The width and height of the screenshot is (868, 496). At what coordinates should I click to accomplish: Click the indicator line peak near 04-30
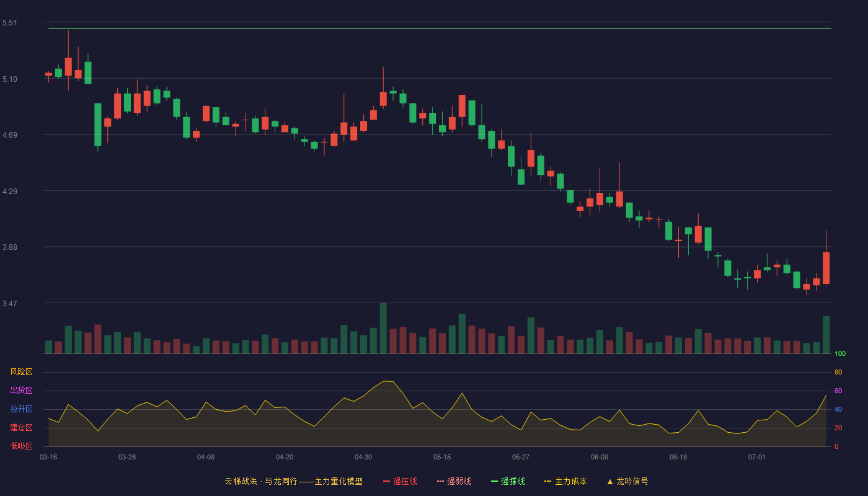coord(388,381)
